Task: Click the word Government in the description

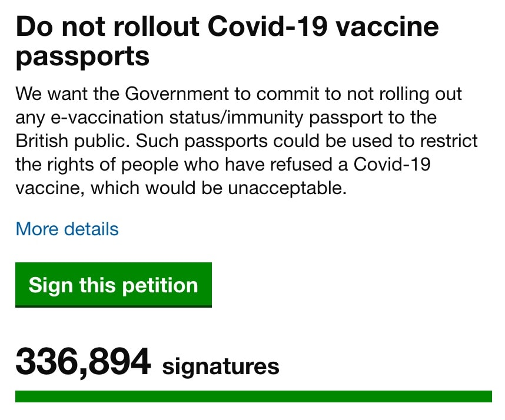Action: click(x=177, y=94)
